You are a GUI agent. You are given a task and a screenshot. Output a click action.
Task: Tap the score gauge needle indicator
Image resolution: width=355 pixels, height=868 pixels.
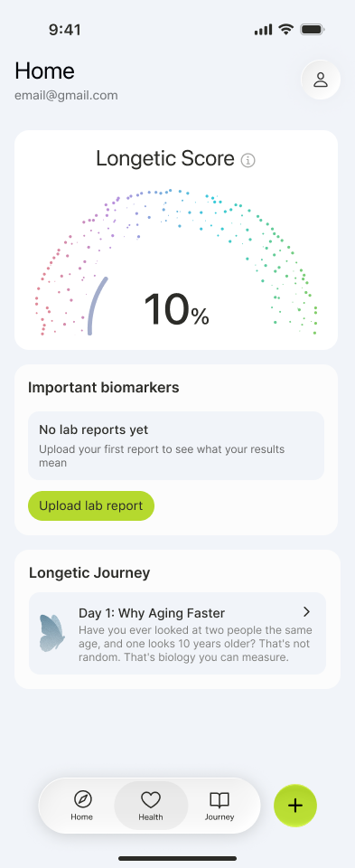click(97, 306)
